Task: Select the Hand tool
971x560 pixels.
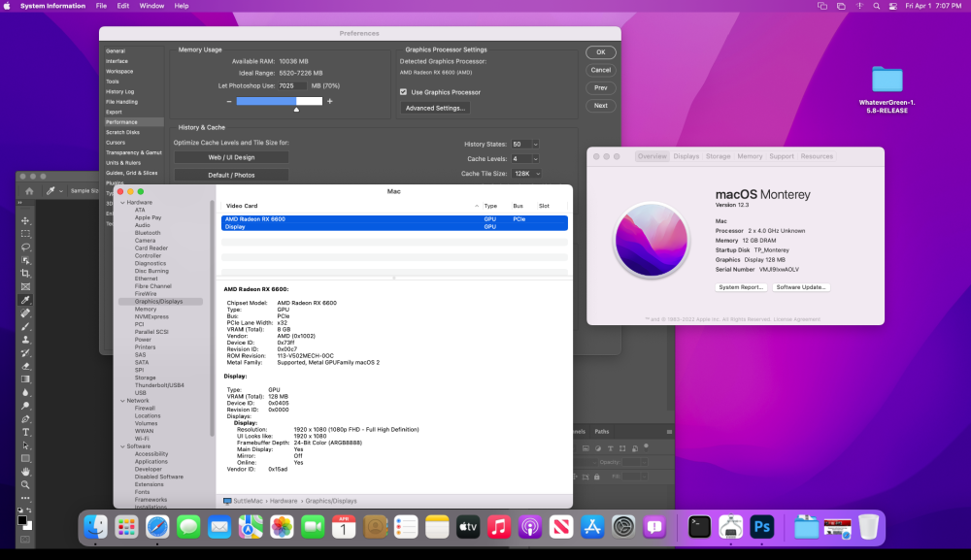Action: (x=25, y=472)
